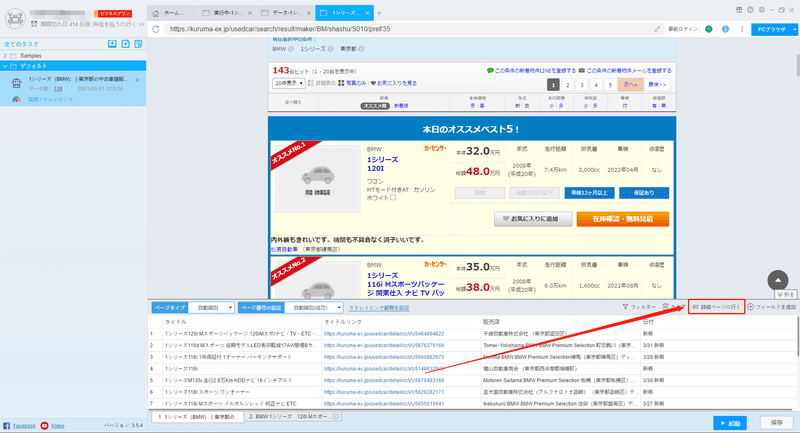Click the home icon on ホーム tab

pos(156,13)
